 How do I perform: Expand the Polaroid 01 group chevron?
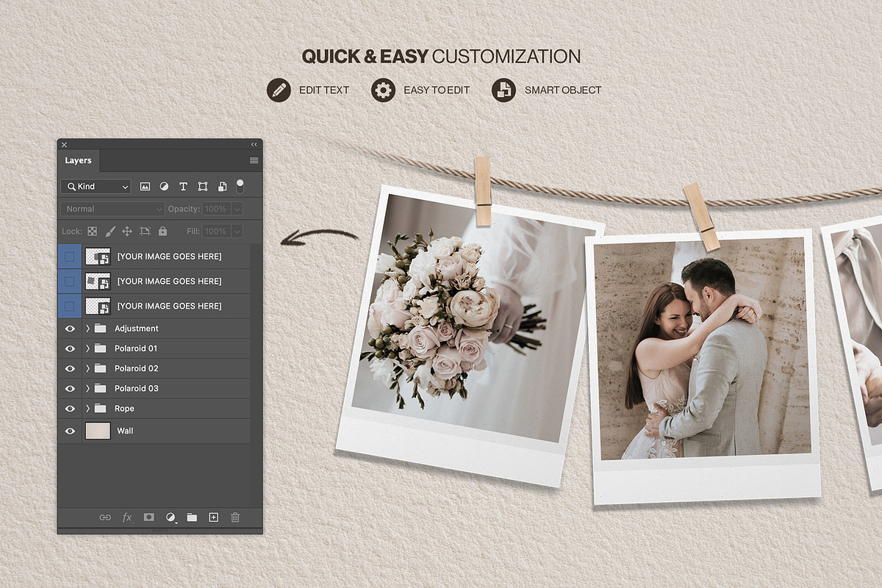[87, 348]
